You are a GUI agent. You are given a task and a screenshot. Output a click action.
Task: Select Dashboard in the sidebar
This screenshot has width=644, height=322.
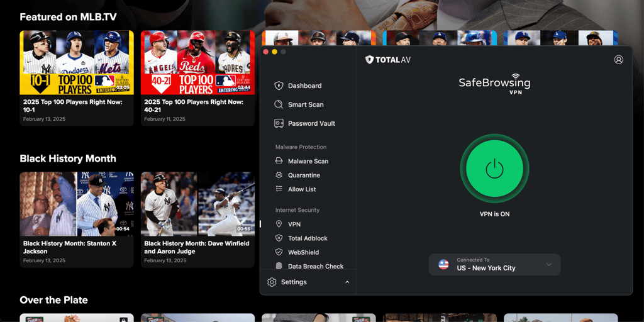tap(305, 86)
